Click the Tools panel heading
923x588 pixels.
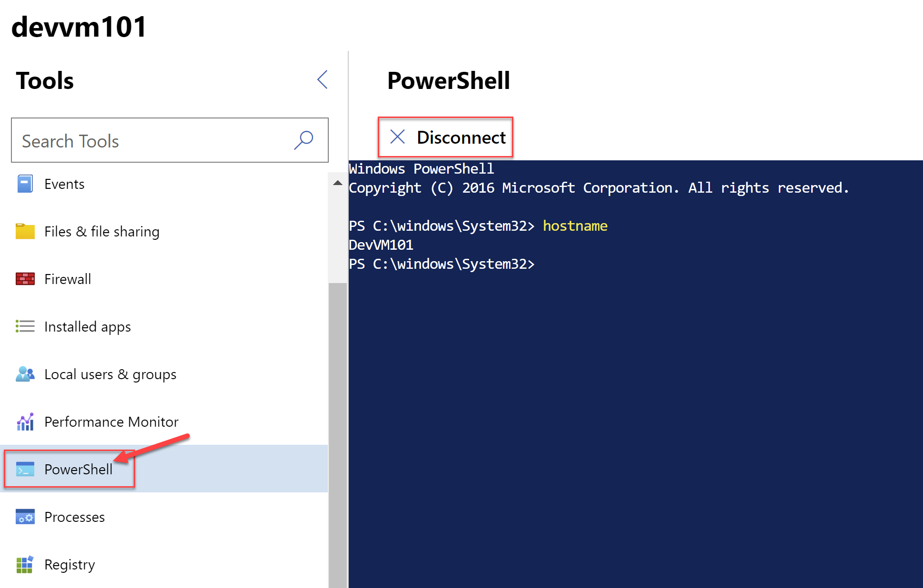pos(45,80)
